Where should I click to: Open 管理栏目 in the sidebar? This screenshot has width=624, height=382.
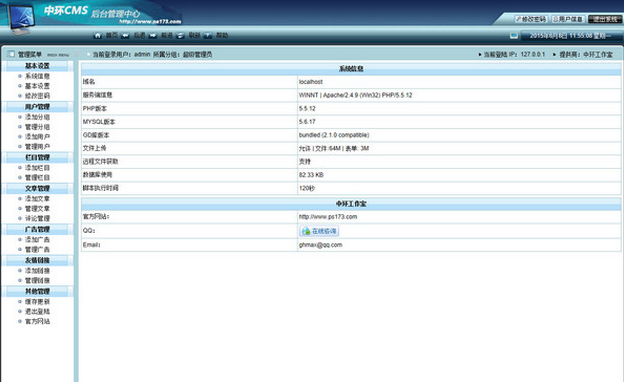pyautogui.click(x=37, y=177)
